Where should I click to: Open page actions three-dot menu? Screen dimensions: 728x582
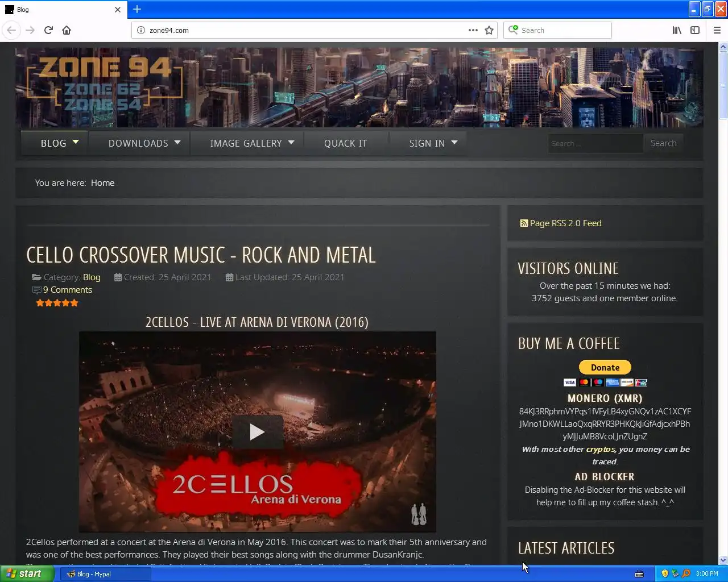pyautogui.click(x=473, y=30)
